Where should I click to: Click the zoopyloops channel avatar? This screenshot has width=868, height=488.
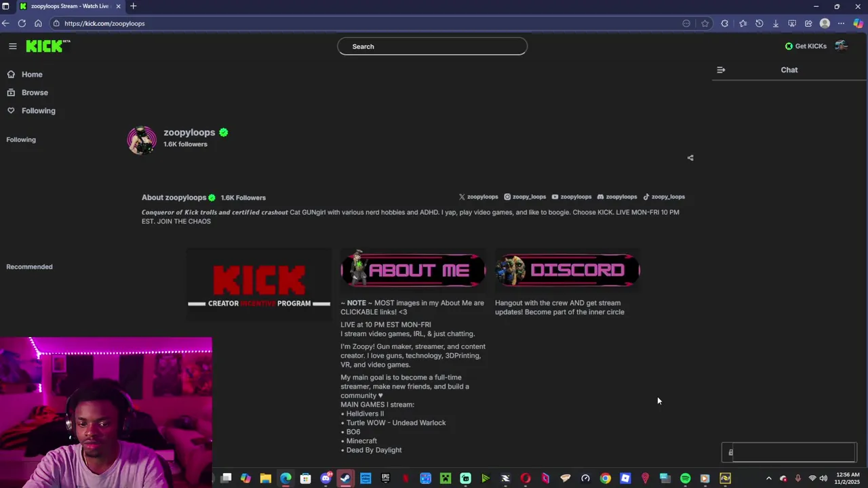click(142, 140)
